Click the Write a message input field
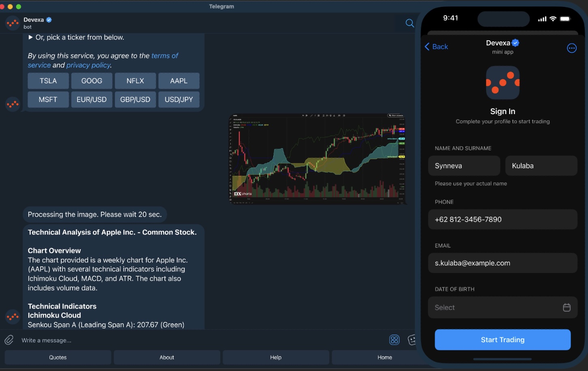The image size is (588, 371). (122, 340)
